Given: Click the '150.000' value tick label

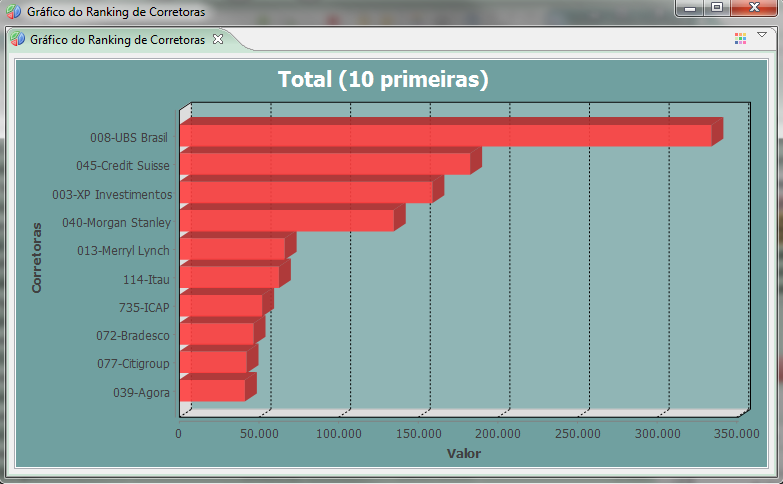Looking at the screenshot, I should point(418,433).
